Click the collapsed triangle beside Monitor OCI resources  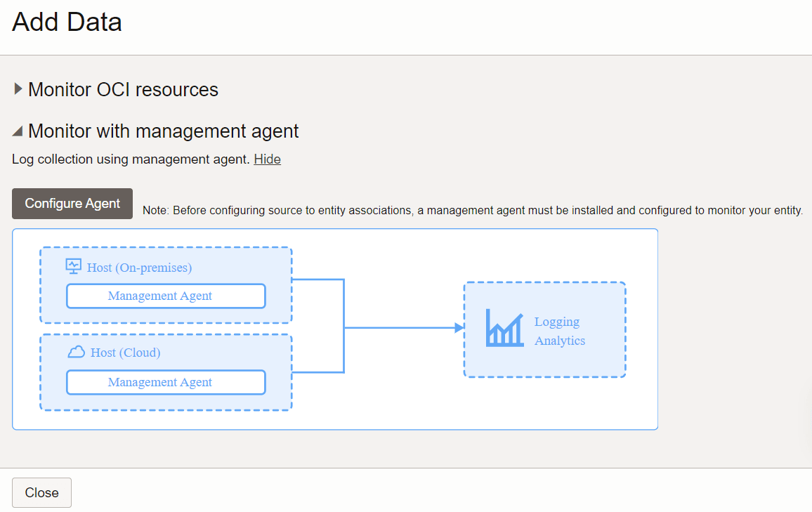point(16,89)
